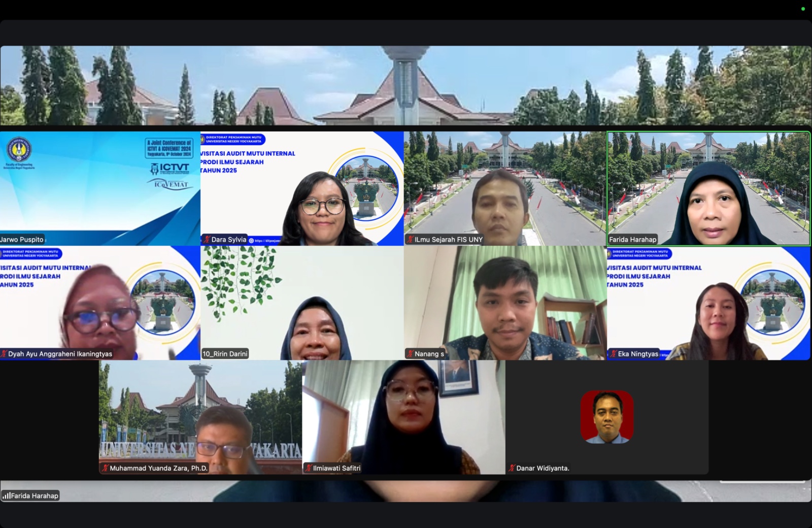Screen dimensions: 812x528
Task: Click the signal strength bars beside Farida Harahap
Action: coord(7,496)
